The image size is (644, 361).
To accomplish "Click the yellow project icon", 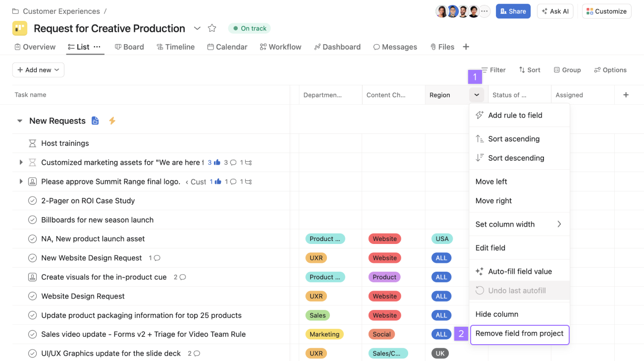I will point(20,28).
